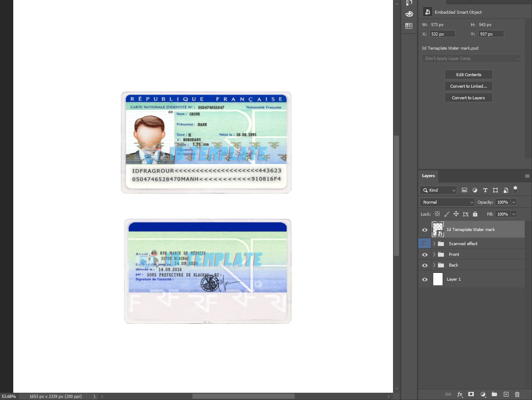Click the Convert to Layers button
The height and width of the screenshot is (400, 532).
(x=469, y=98)
